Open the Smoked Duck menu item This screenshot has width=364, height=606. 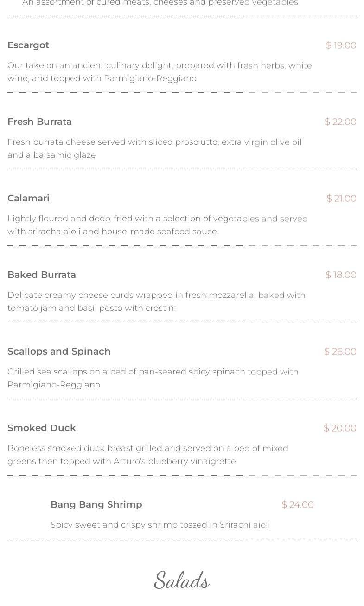42,428
